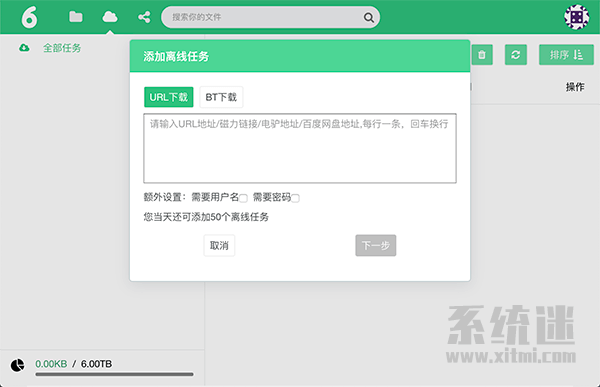Enable the 需要用户名 checkbox

tap(243, 198)
